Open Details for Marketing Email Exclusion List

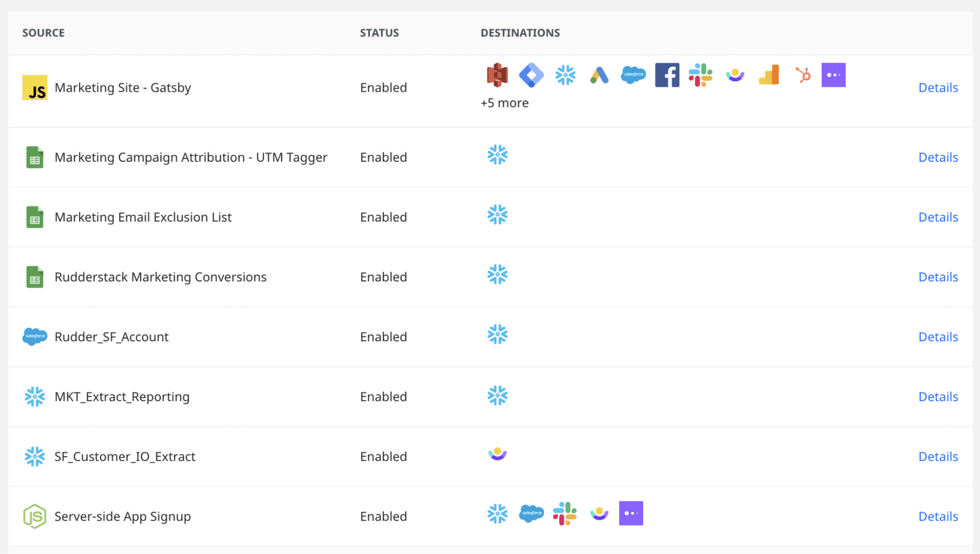click(937, 217)
